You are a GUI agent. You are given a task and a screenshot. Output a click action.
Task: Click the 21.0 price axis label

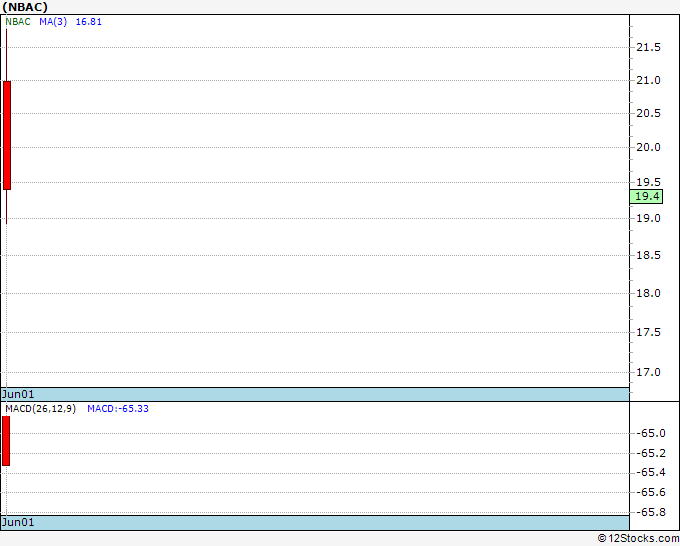[x=648, y=80]
